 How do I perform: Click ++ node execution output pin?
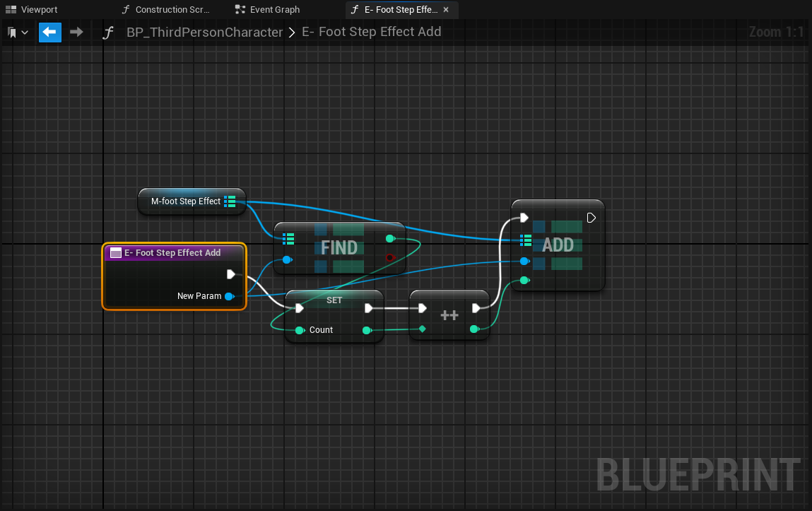coord(476,308)
